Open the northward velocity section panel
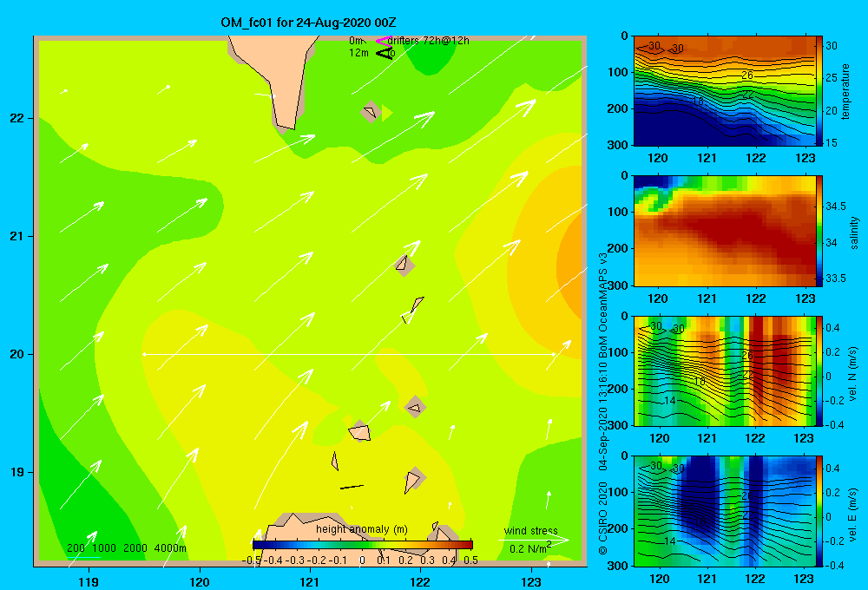 coord(724,371)
